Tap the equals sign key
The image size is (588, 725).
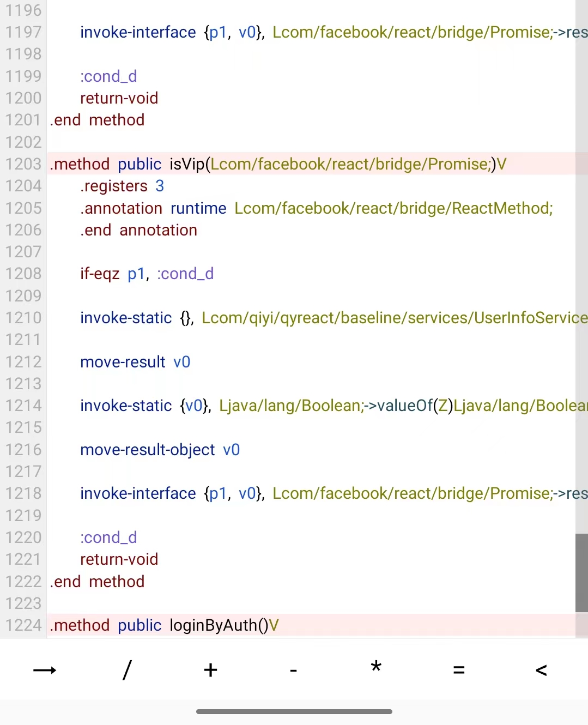pos(459,670)
